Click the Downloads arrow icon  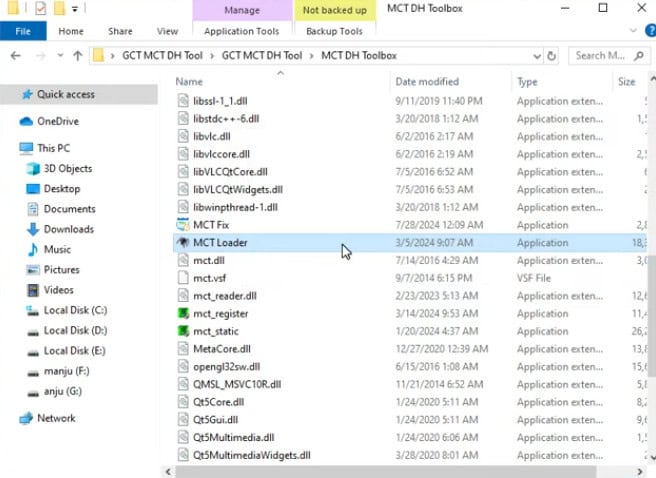coord(33,229)
